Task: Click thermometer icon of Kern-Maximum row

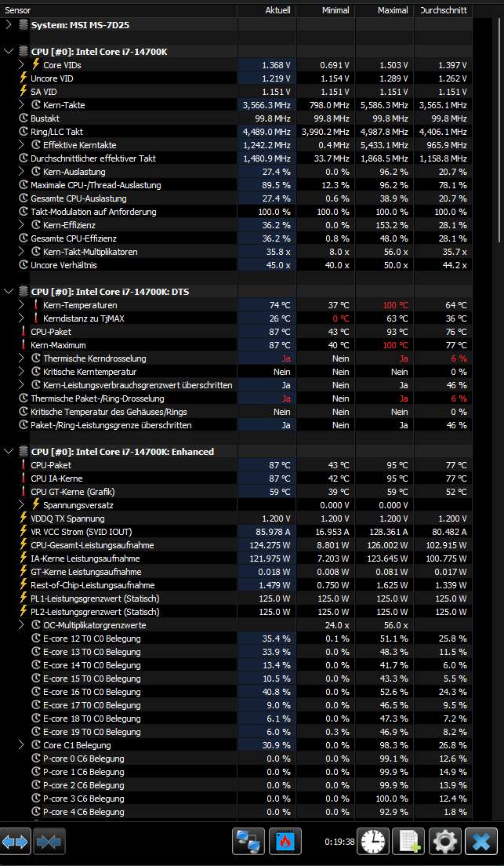Action: pos(24,345)
